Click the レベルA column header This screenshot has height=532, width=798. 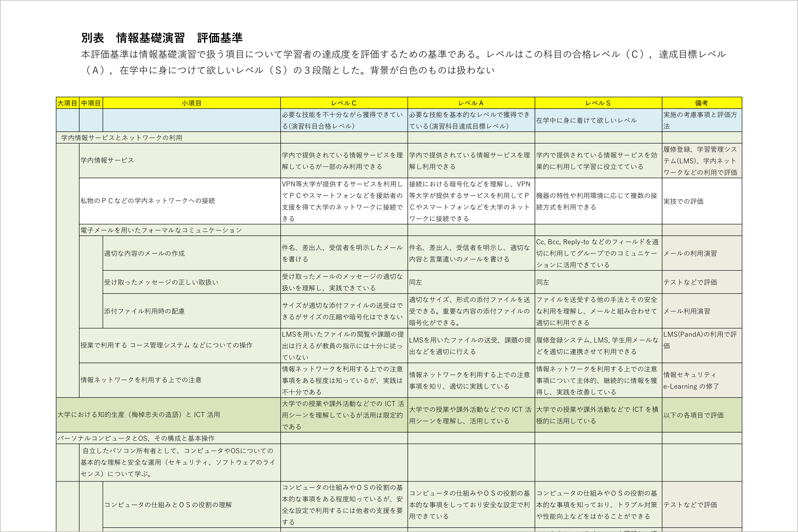click(x=471, y=103)
